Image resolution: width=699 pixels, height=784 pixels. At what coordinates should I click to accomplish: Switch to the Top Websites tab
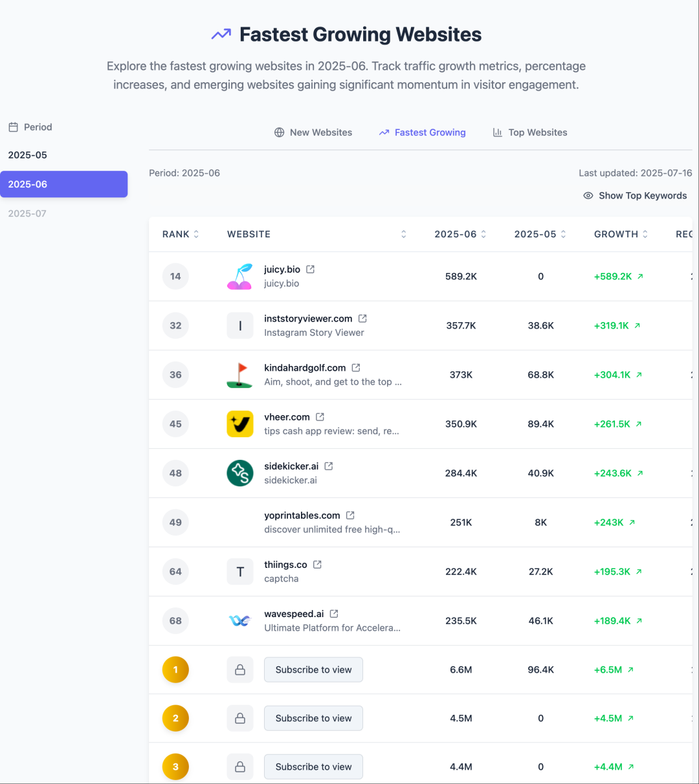[x=529, y=132]
